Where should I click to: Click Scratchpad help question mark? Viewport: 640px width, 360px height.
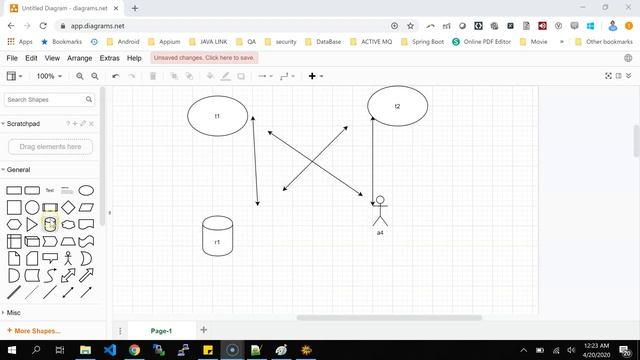[x=68, y=124]
